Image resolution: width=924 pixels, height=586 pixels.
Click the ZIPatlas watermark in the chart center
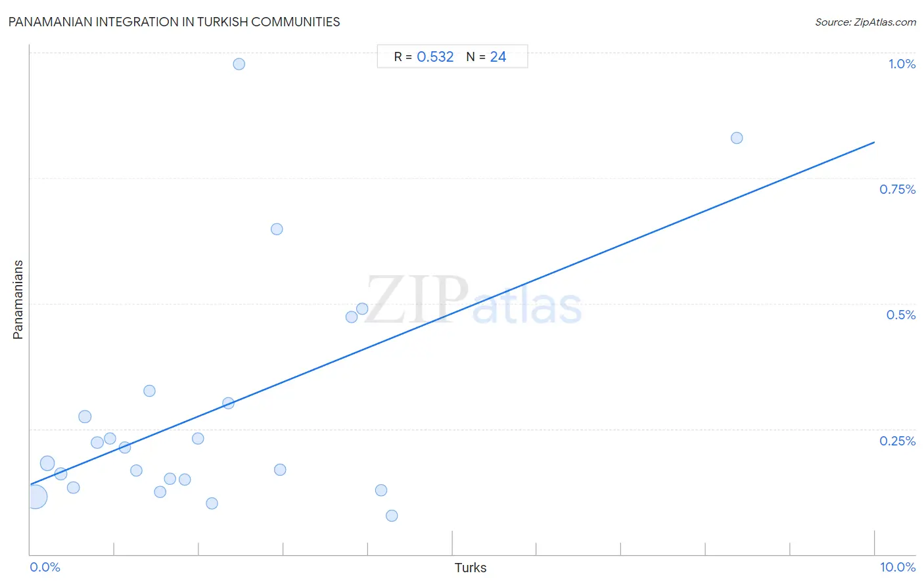pyautogui.click(x=473, y=300)
